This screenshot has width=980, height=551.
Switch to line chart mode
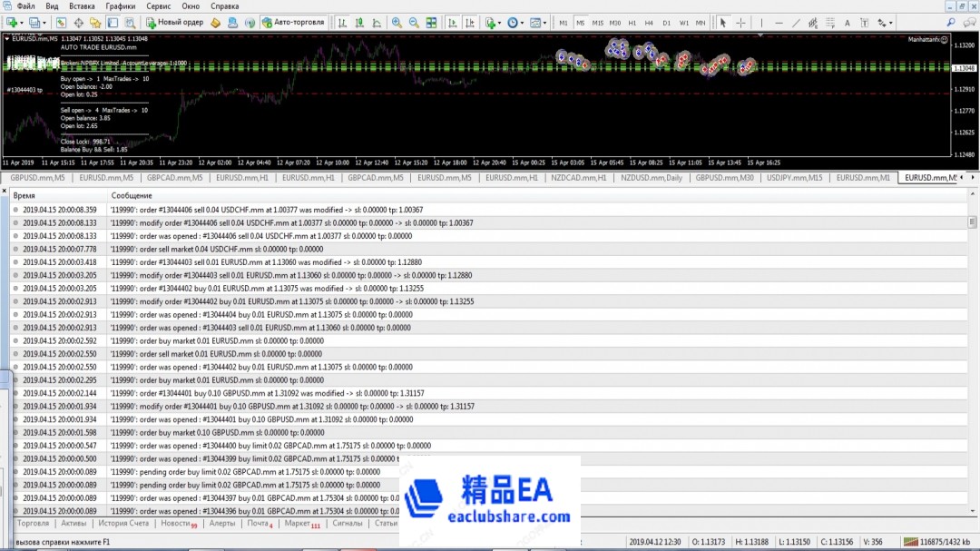click(377, 23)
